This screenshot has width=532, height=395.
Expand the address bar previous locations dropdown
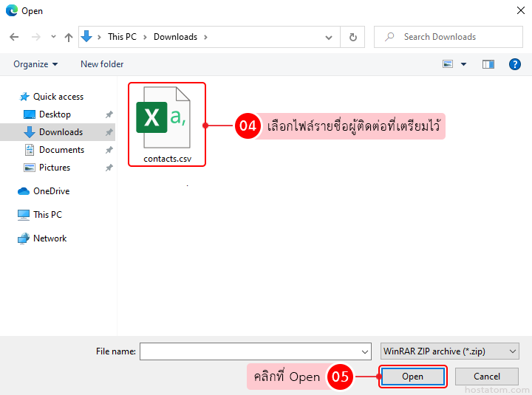[330, 37]
